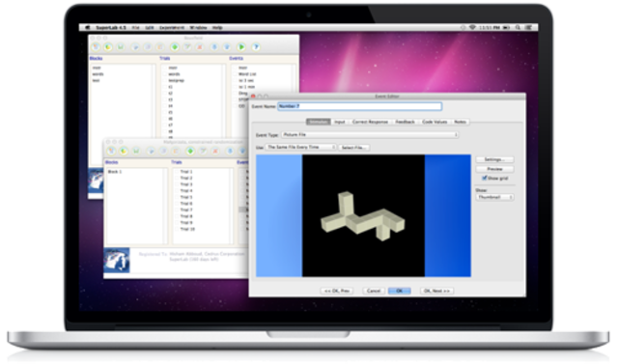Open the Show Thumbnail dropdown
This screenshot has height=364, width=618.
click(494, 197)
